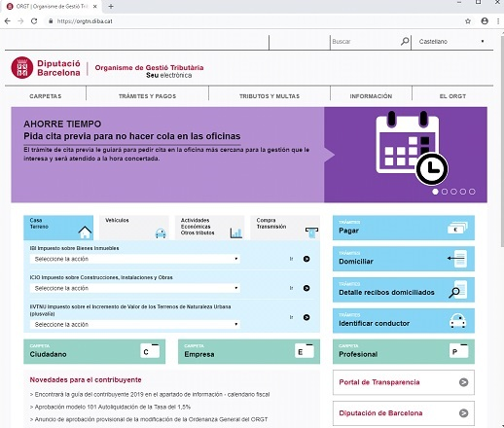
Task: Expand the IBI action selection dropdown
Action: pos(135,259)
